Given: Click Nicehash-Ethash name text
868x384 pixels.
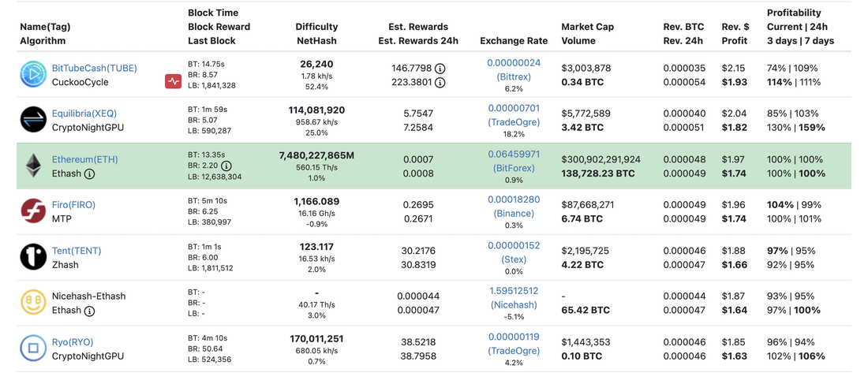Looking at the screenshot, I should click(x=88, y=296).
